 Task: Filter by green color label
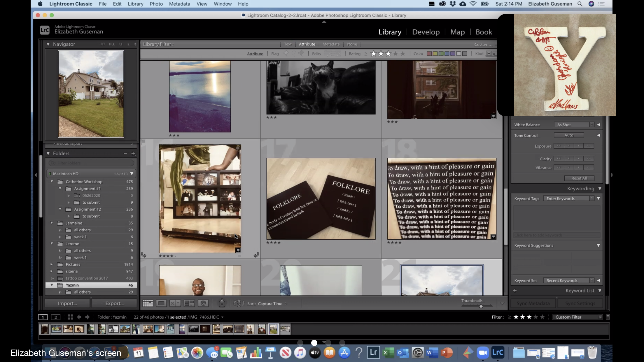[x=441, y=54]
